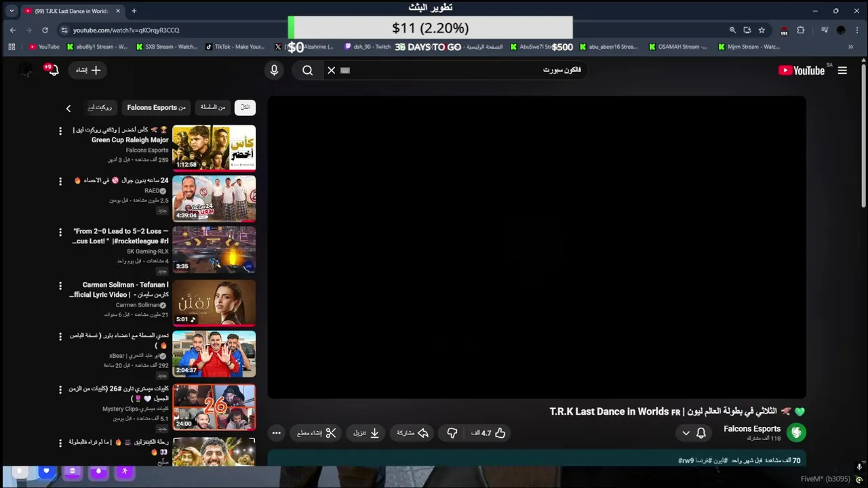
Task: Open the 'OSAMAH Stream' bookmark
Action: pos(678,47)
